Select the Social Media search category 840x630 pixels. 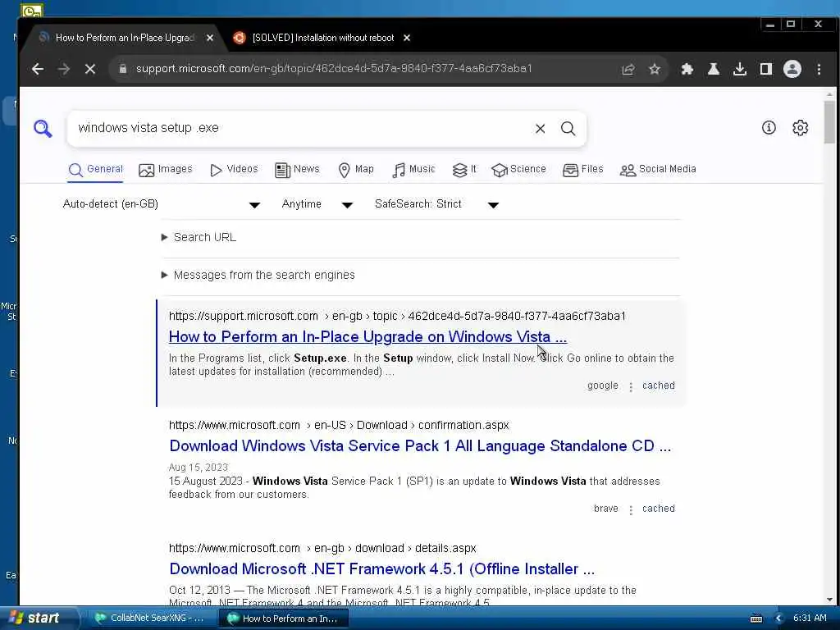coord(659,170)
